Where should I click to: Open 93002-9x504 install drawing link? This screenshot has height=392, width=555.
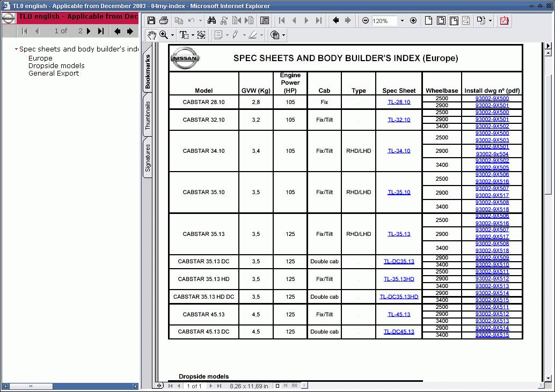coord(492,154)
